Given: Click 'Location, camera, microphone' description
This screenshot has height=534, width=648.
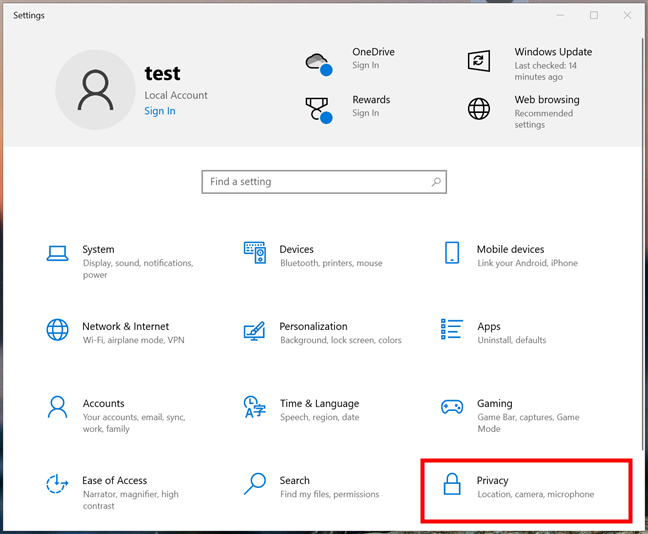Looking at the screenshot, I should click(x=536, y=494).
